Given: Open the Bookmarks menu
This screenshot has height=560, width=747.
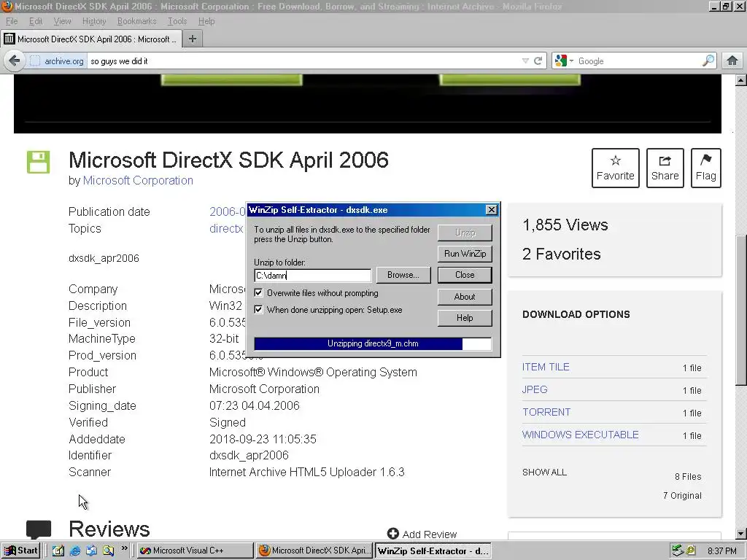Looking at the screenshot, I should pos(136,21).
